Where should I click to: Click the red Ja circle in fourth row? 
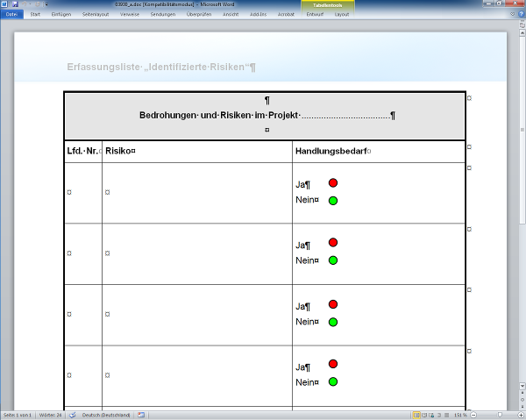click(333, 364)
